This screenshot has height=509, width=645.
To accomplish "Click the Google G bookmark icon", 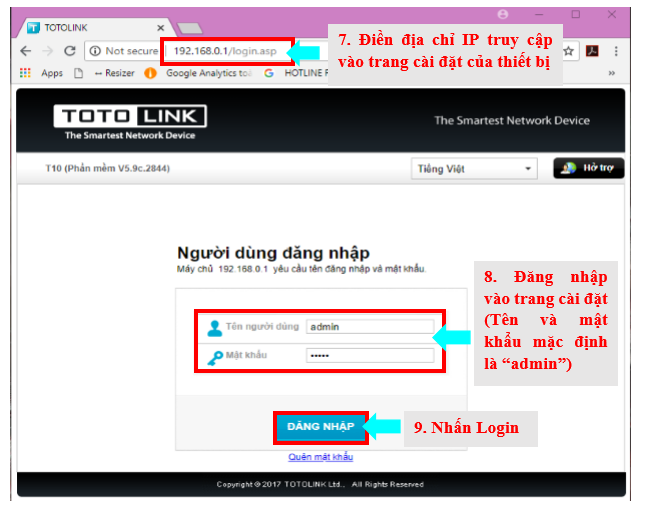I will (269, 73).
